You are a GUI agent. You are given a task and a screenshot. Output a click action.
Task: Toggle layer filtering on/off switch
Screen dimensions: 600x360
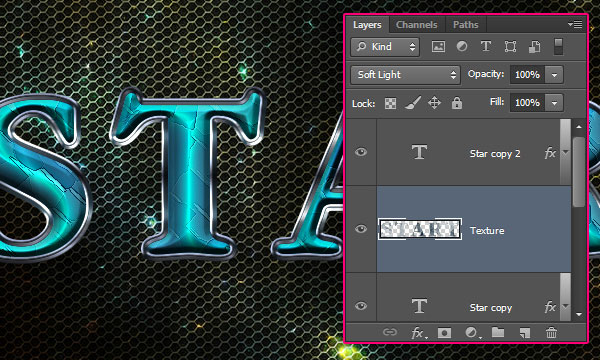click(558, 47)
